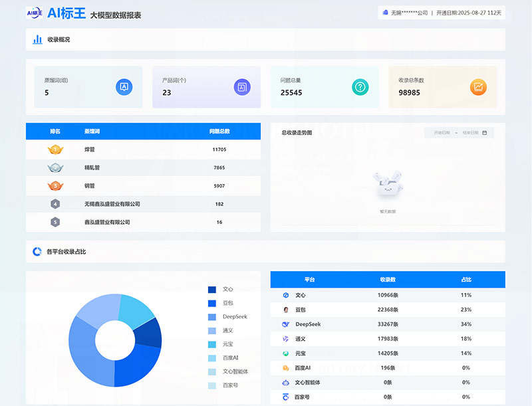The width and height of the screenshot is (532, 406).
Task: Open the 无锡鑫泓盛管业有限公司 ranking row
Action: (x=112, y=204)
